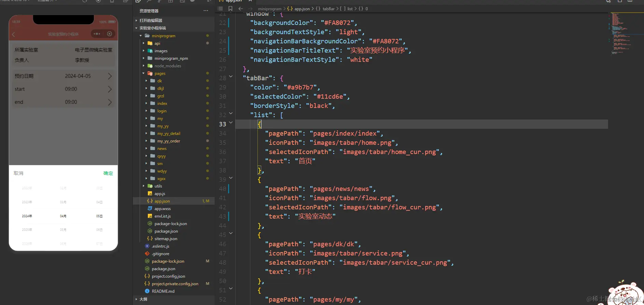
Task: Click the project.config.json braces icon
Action: (147, 276)
